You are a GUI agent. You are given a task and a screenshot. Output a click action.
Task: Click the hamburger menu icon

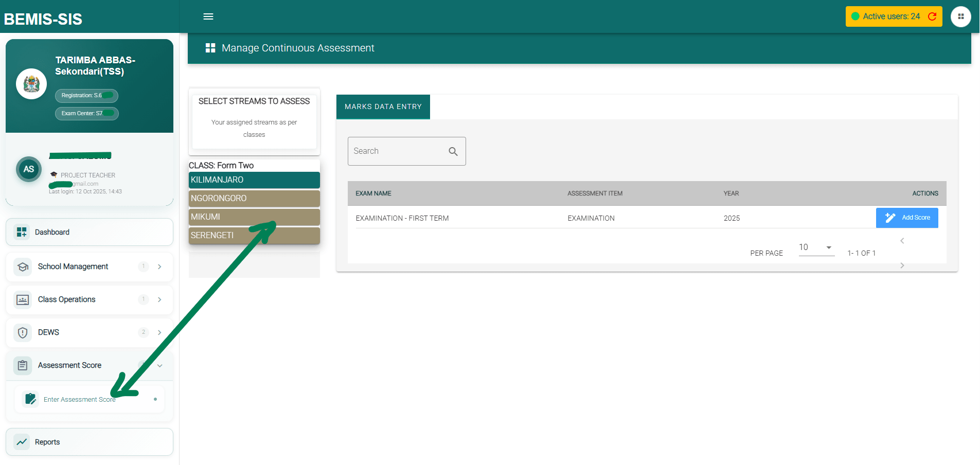208,16
